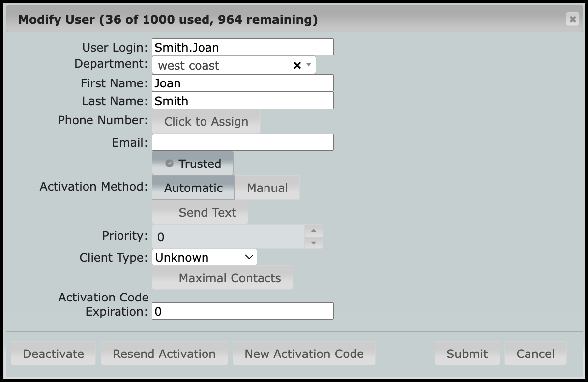588x382 pixels.
Task: Deactivate the user
Action: click(53, 354)
